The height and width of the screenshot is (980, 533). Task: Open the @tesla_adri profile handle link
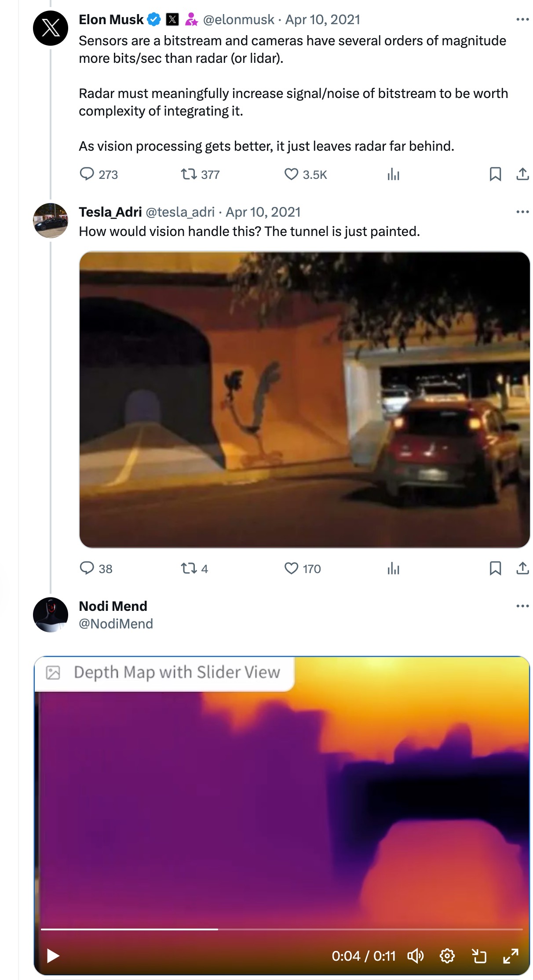tap(180, 212)
